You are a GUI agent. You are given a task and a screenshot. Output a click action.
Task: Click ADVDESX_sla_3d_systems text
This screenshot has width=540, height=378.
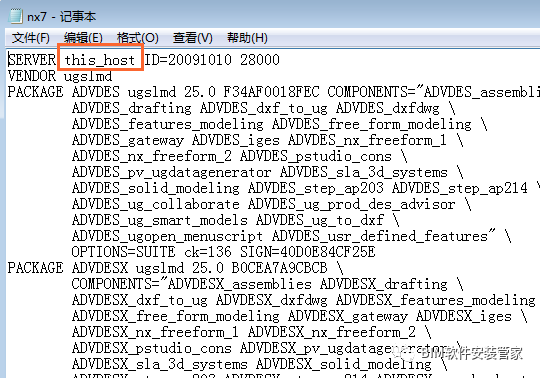159,364
